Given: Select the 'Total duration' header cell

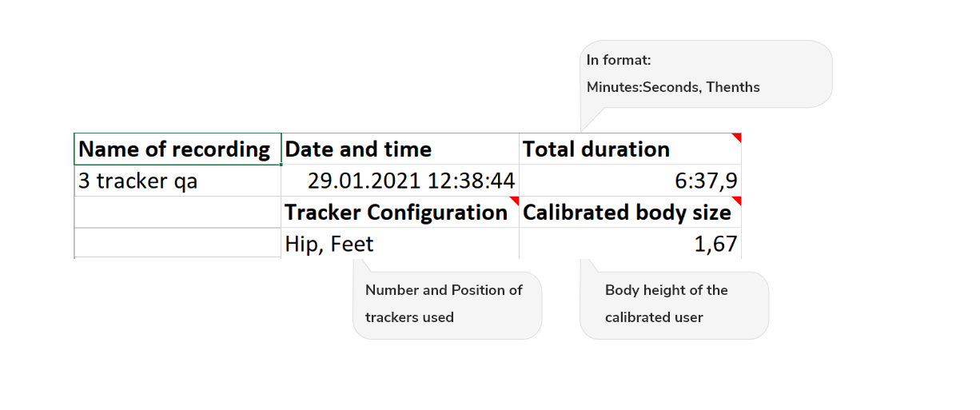Looking at the screenshot, I should click(629, 149).
